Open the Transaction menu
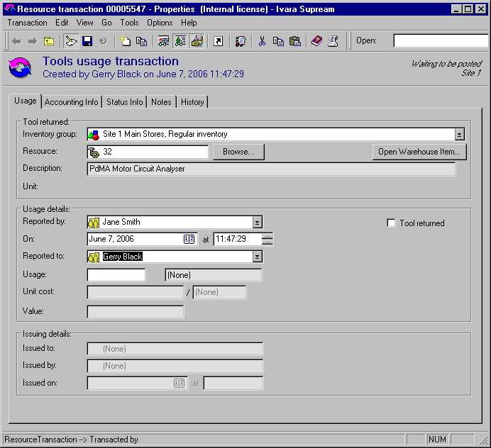 27,23
